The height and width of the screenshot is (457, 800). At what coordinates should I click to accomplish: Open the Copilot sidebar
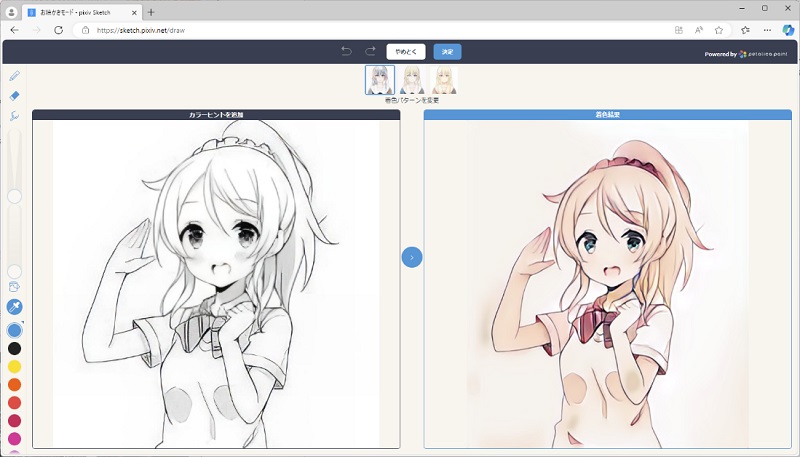click(788, 30)
